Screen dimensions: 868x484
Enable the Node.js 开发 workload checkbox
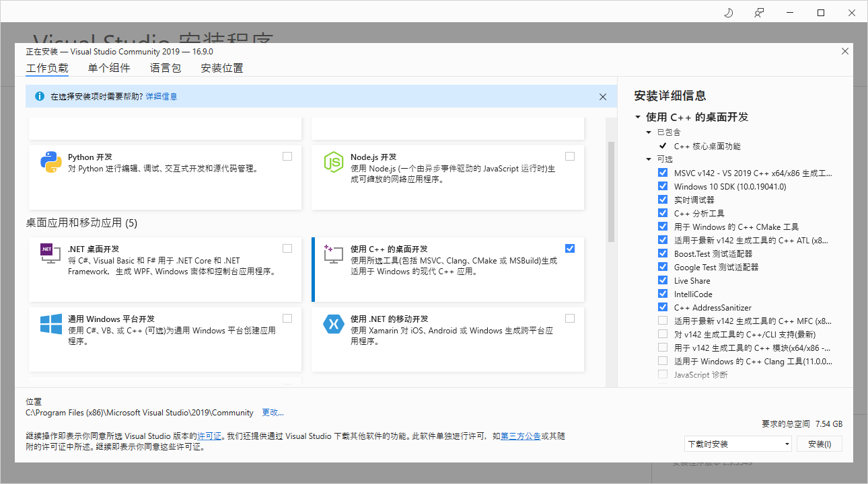coord(570,156)
